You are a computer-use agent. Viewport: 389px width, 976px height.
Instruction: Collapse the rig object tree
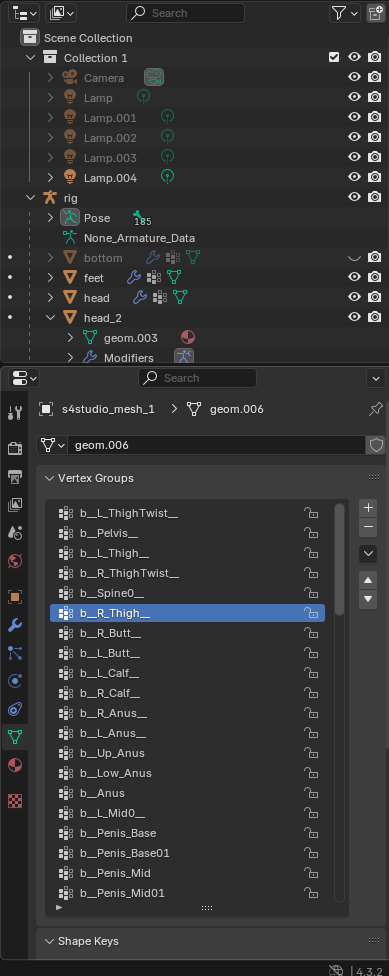click(30, 197)
